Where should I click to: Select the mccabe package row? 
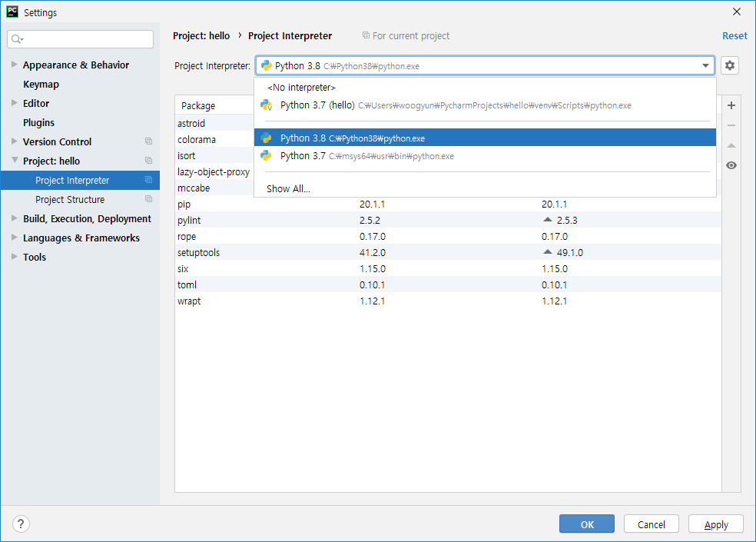click(x=214, y=188)
